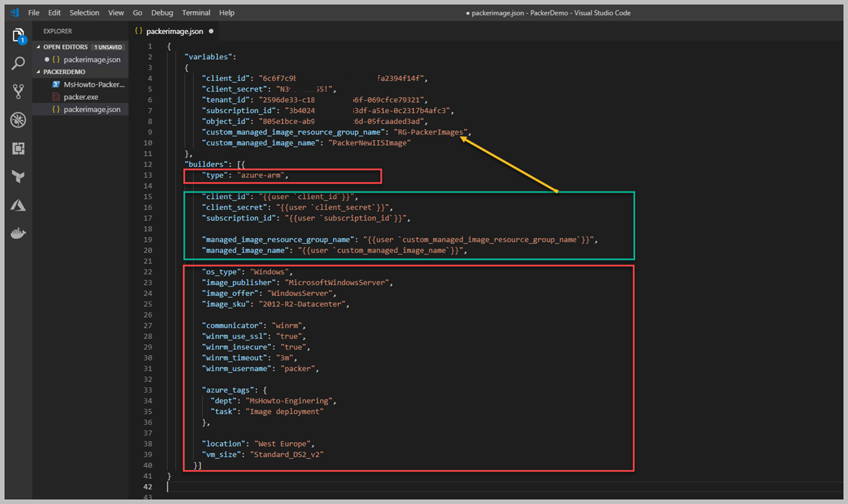
Task: Open the Go menu
Action: tap(137, 12)
